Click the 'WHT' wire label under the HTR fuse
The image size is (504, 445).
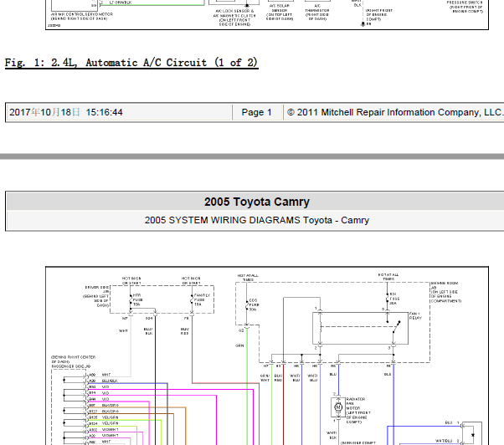coord(123,330)
